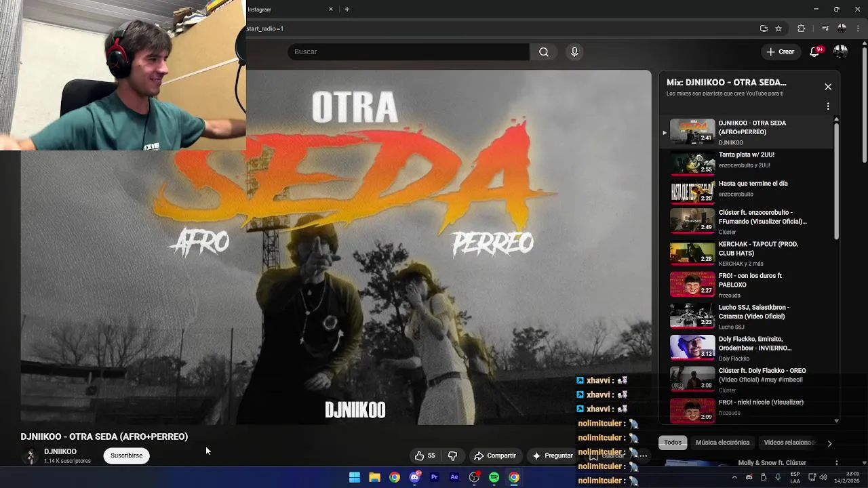868x488 pixels.
Task: Click the Compartir share button
Action: pyautogui.click(x=495, y=455)
